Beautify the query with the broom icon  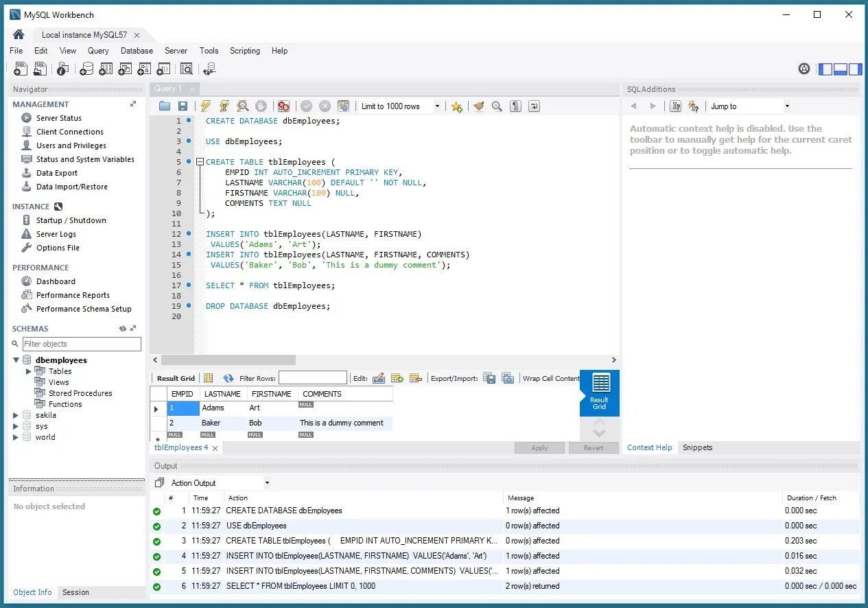[478, 106]
